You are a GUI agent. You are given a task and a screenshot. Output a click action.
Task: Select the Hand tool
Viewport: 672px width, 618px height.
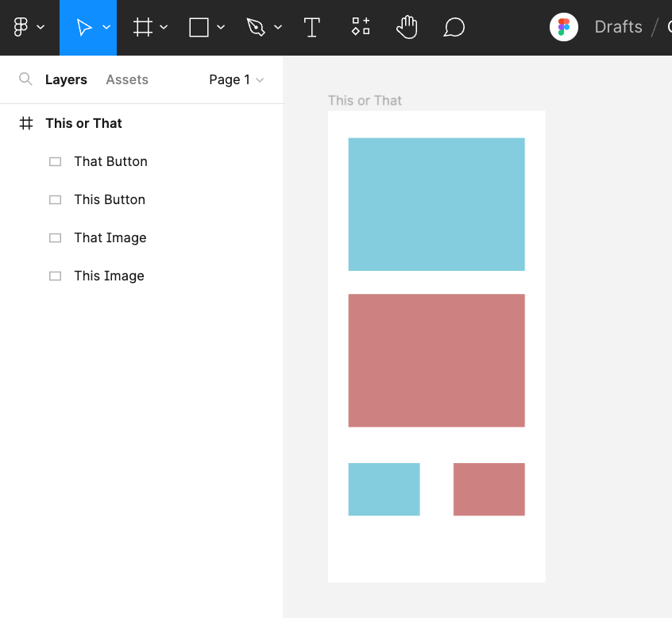407,27
